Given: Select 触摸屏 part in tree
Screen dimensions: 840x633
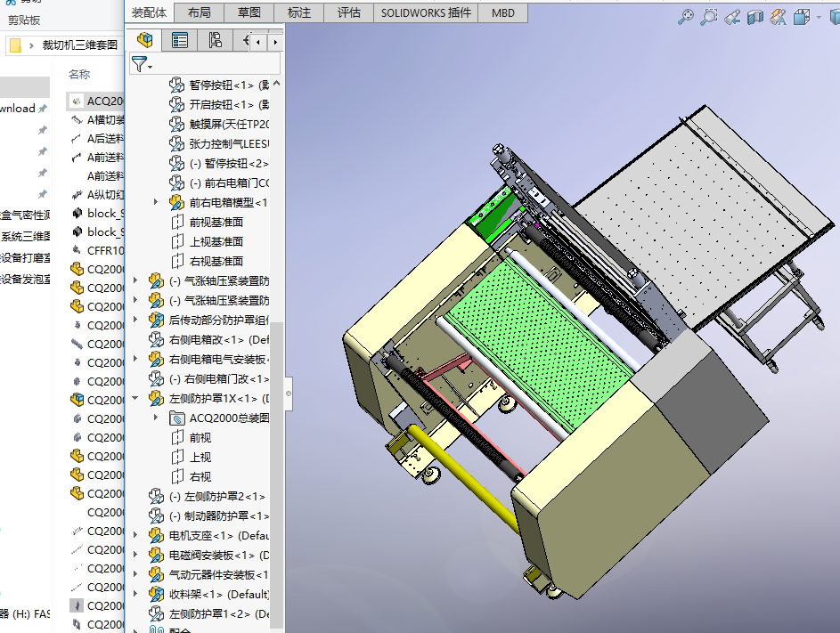Looking at the screenshot, I should pos(218,125).
